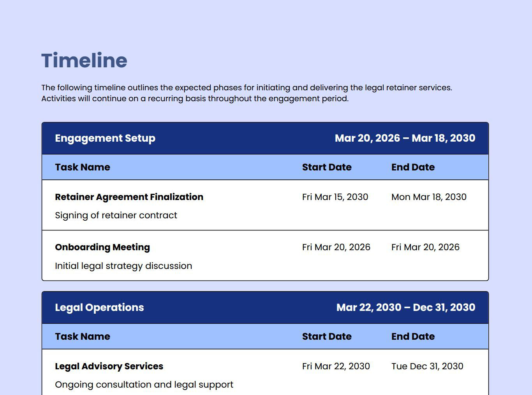Click the Timeline page heading
The height and width of the screenshot is (395, 532).
point(84,61)
